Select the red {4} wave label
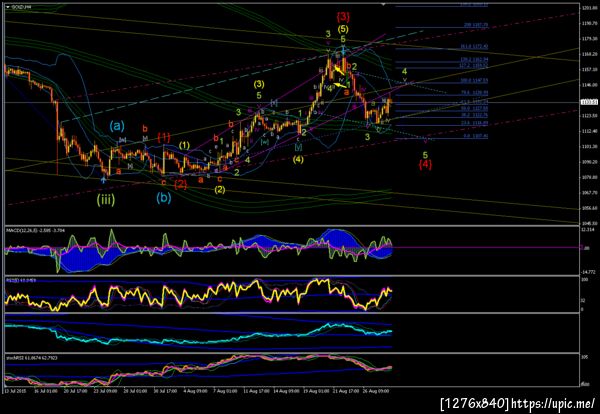 click(x=426, y=165)
